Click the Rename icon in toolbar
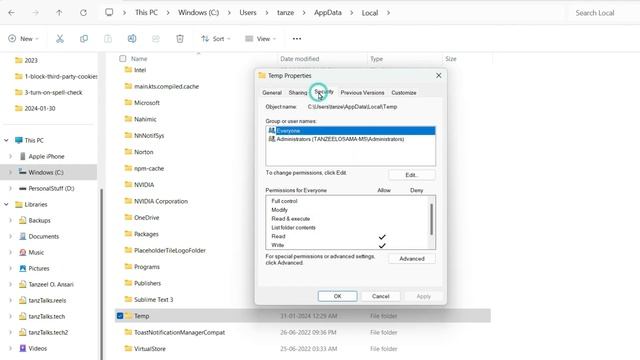This screenshot has width=640, height=360. pyautogui.click(x=132, y=39)
